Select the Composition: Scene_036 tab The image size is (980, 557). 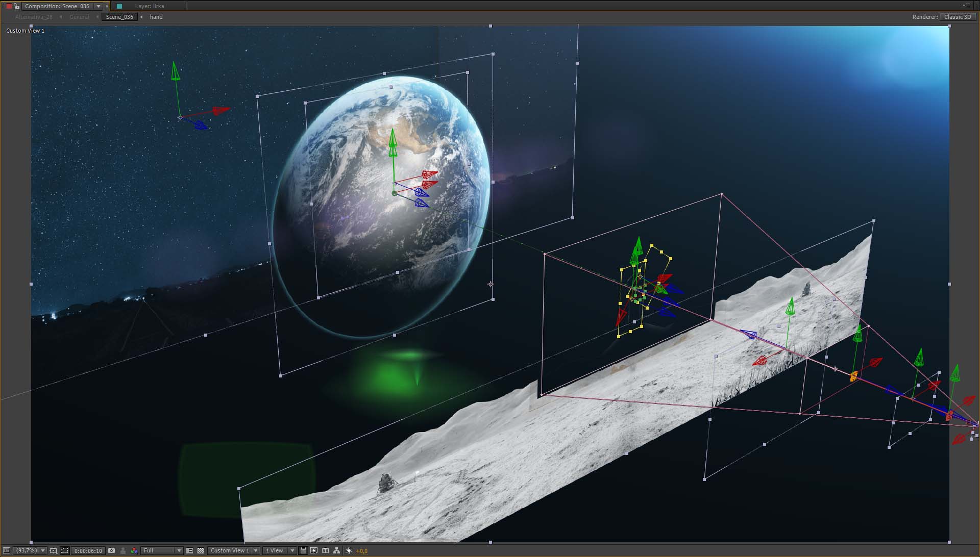click(57, 6)
